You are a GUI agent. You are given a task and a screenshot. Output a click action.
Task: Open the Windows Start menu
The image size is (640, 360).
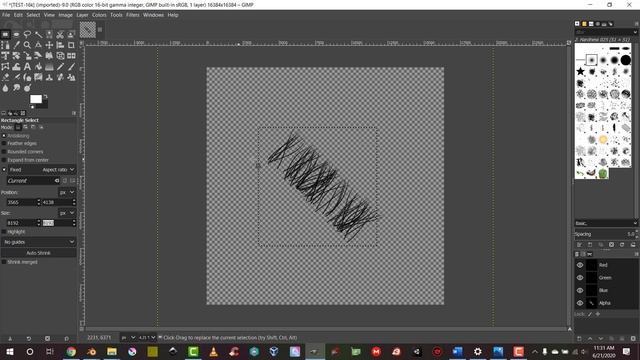(10, 351)
